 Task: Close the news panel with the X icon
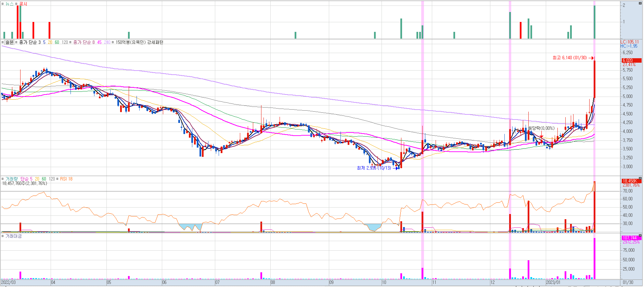[640, 3]
